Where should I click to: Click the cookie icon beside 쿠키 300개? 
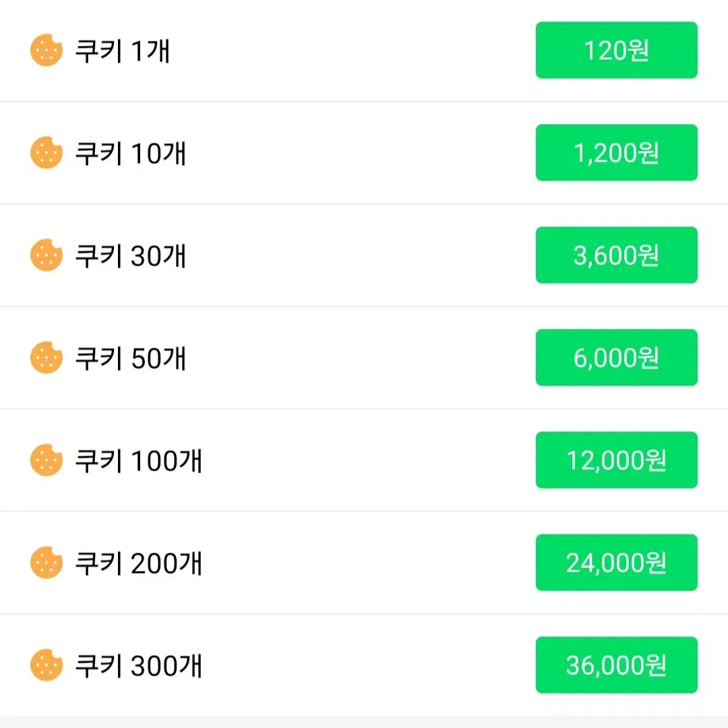pos(47,665)
